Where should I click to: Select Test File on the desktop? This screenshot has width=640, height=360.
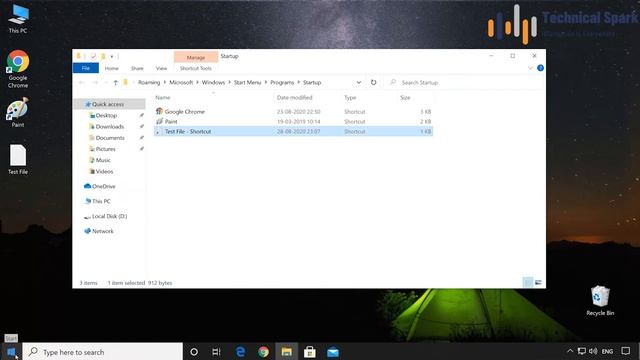[x=18, y=159]
